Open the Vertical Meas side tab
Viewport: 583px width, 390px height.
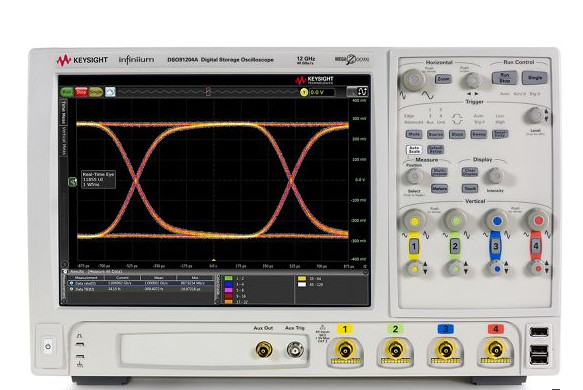tap(64, 141)
